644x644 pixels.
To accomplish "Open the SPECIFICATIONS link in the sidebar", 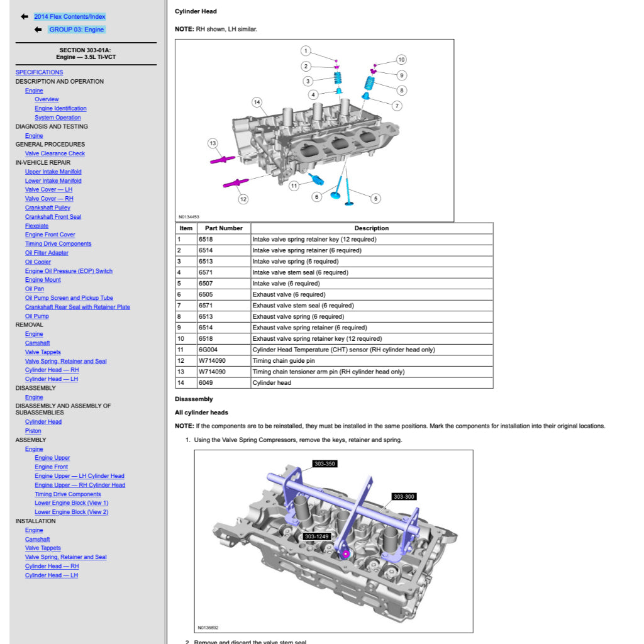I will pos(39,72).
